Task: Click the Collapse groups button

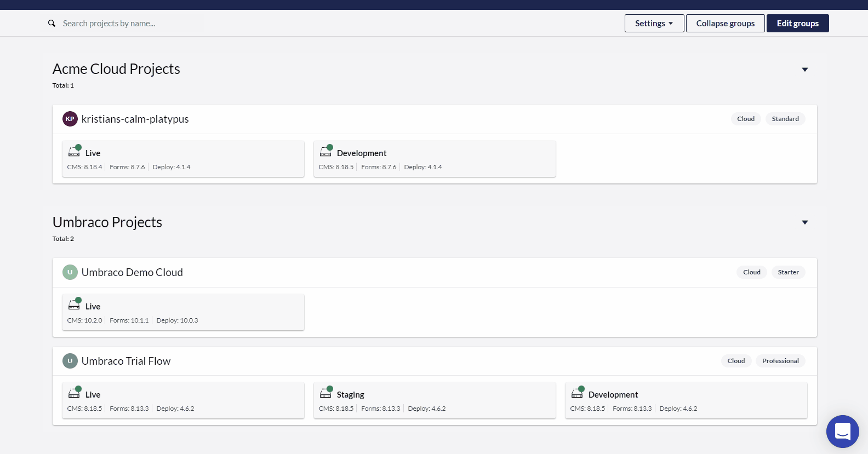Action: pos(726,24)
